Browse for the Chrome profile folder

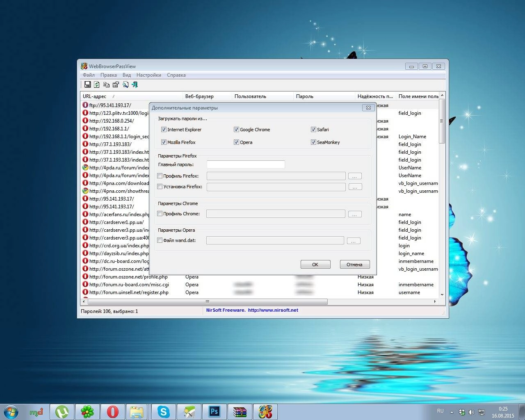coord(355,214)
